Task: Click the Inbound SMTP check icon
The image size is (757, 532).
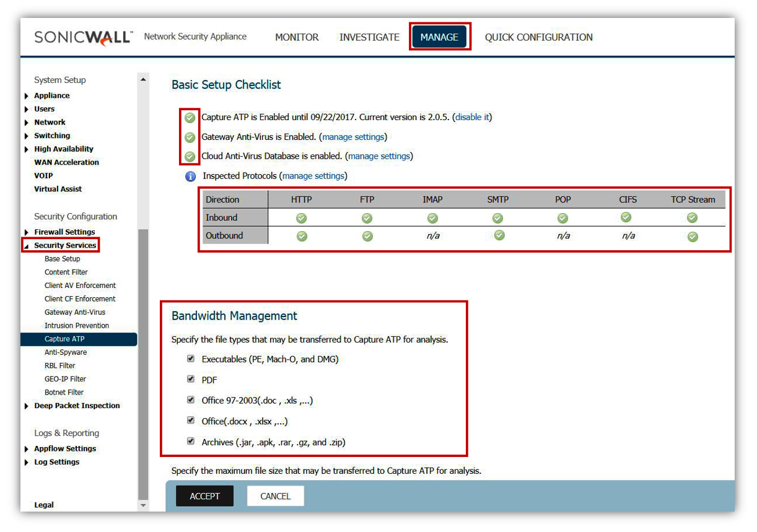Action: tap(498, 218)
